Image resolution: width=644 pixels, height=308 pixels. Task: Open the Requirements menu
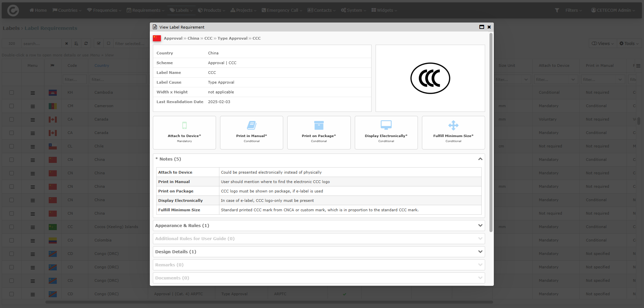tap(145, 10)
